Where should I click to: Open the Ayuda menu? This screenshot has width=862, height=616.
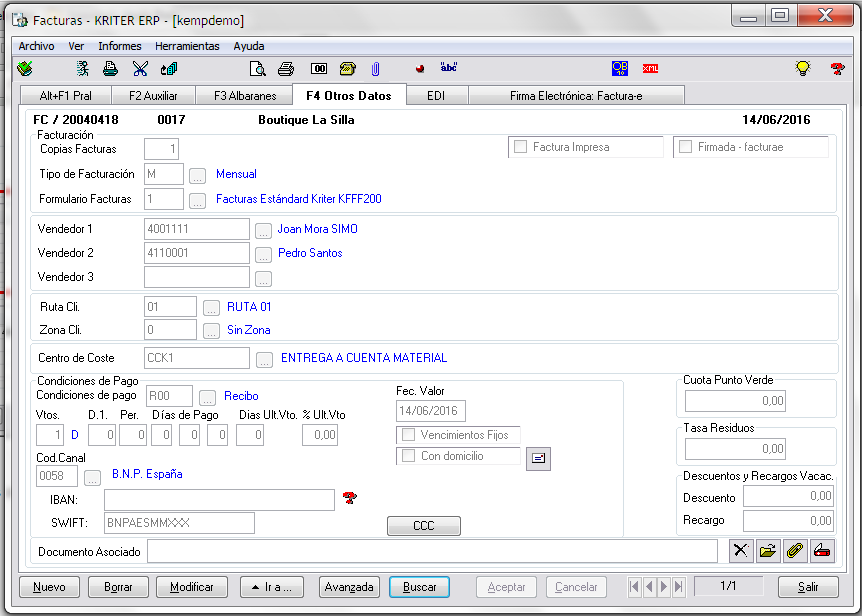[248, 46]
